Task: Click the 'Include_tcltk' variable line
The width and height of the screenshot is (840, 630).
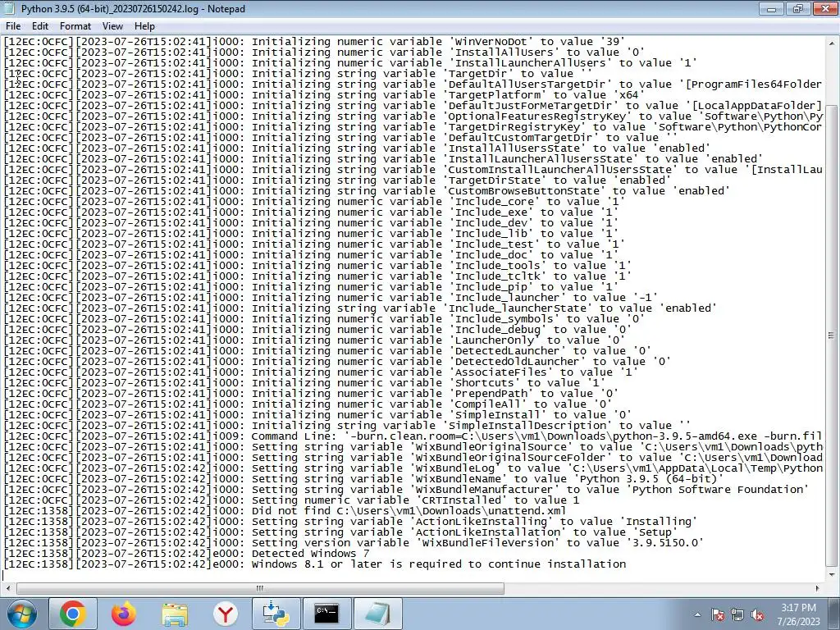Action: pos(317,276)
